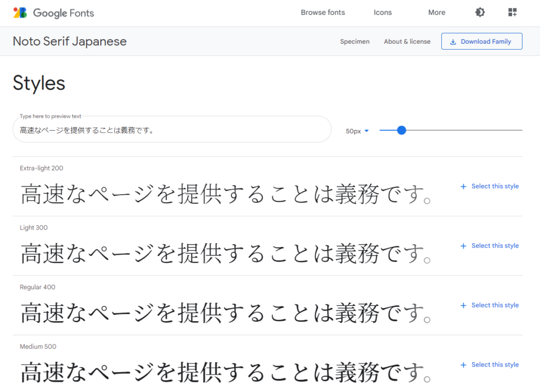Switch to the About & license tab
The image size is (540, 392).
coord(407,41)
